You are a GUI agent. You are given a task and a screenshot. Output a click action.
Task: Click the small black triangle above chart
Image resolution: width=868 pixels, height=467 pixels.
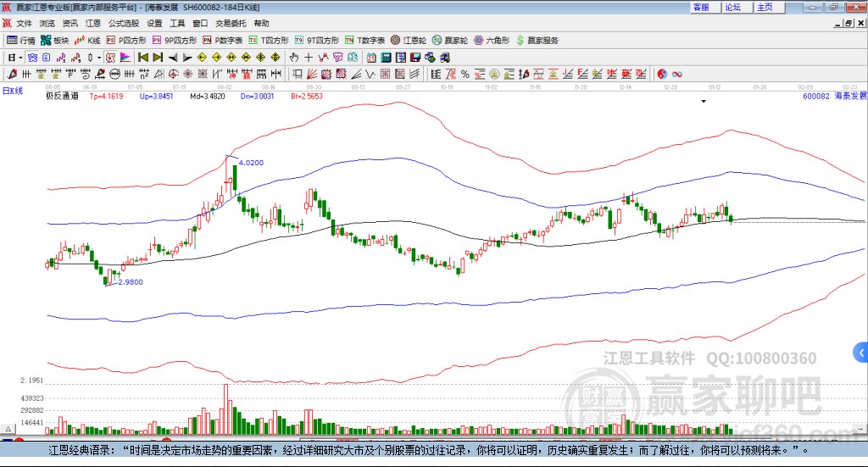704,102
